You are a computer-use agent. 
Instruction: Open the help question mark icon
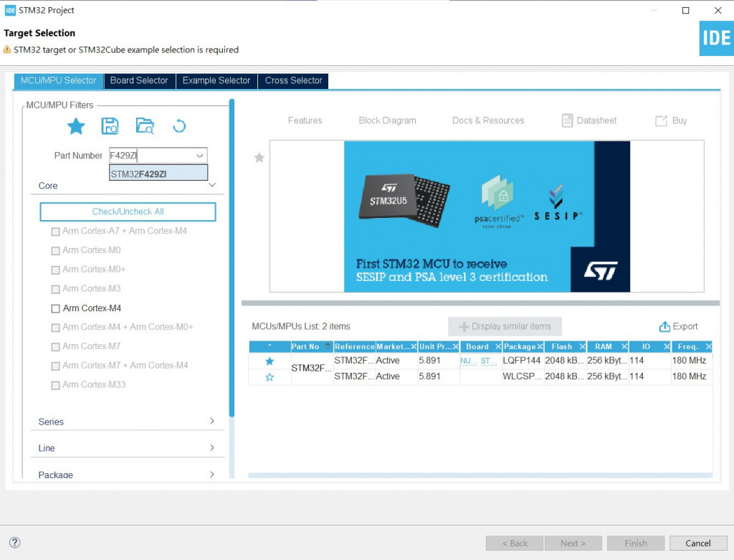pos(15,542)
